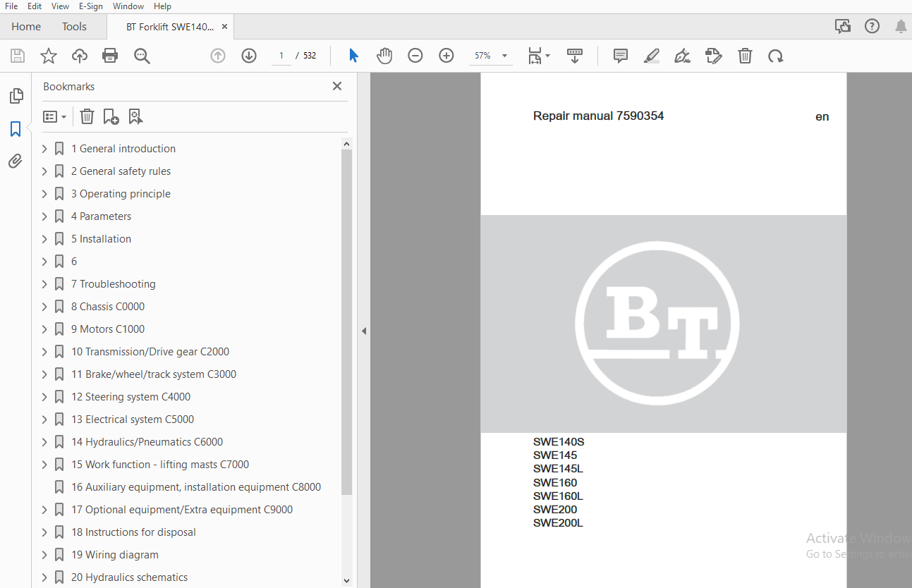
Task: Expand the 4 Parameters bookmark
Action: click(44, 216)
